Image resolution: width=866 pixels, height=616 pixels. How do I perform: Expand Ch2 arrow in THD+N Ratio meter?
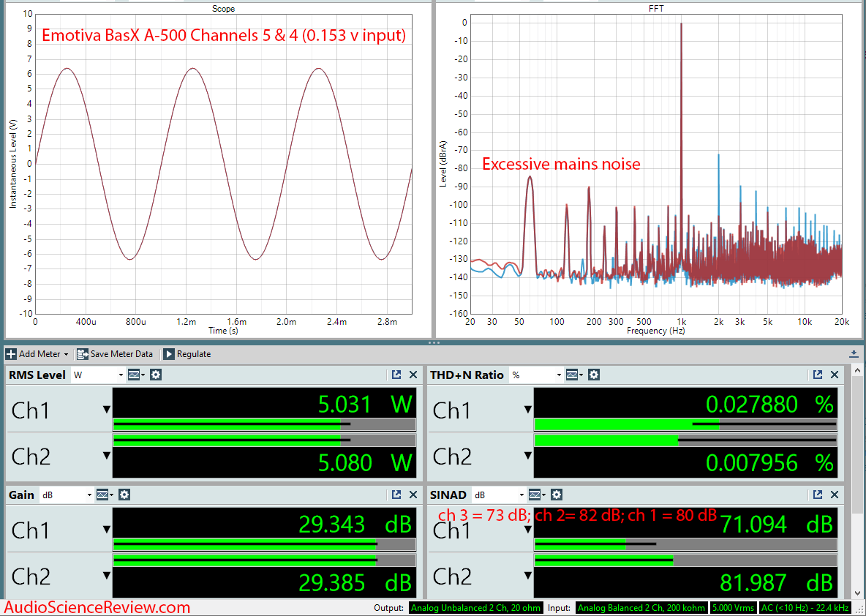(x=528, y=456)
